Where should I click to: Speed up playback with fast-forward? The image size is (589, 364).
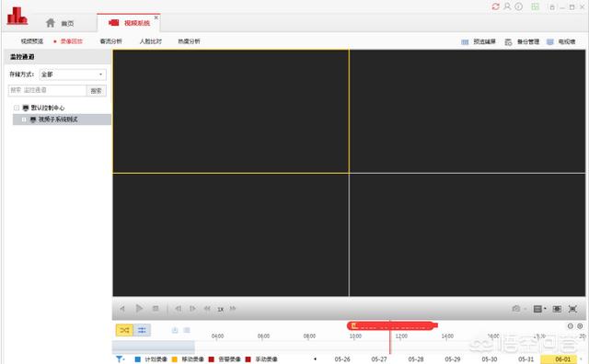pyautogui.click(x=233, y=309)
